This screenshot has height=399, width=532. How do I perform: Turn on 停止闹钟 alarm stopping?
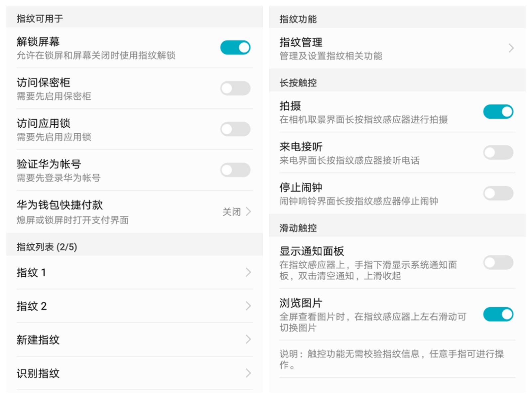pyautogui.click(x=498, y=193)
